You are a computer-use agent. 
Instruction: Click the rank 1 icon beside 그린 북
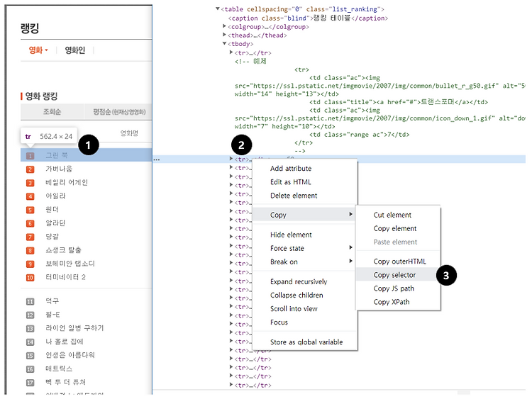31,156
